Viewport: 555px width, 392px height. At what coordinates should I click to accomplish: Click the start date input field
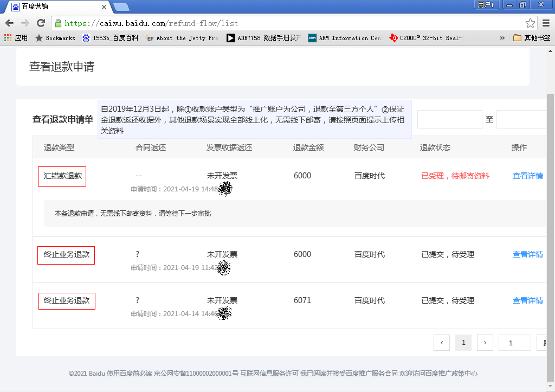449,119
